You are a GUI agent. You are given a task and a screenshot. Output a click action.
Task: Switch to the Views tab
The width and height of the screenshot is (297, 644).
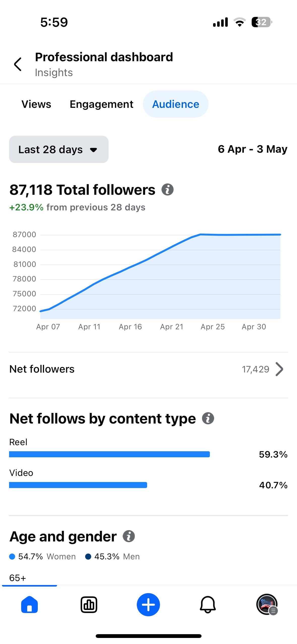36,104
